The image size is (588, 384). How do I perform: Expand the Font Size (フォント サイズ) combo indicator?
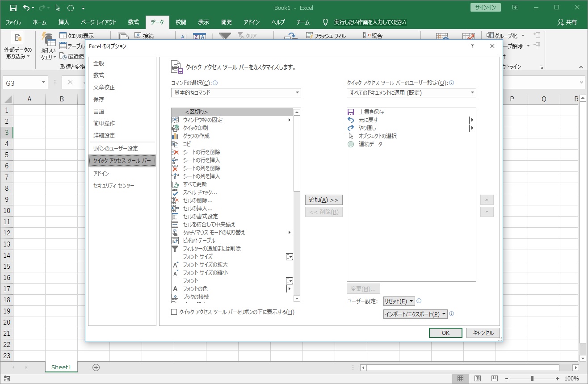[x=290, y=256]
